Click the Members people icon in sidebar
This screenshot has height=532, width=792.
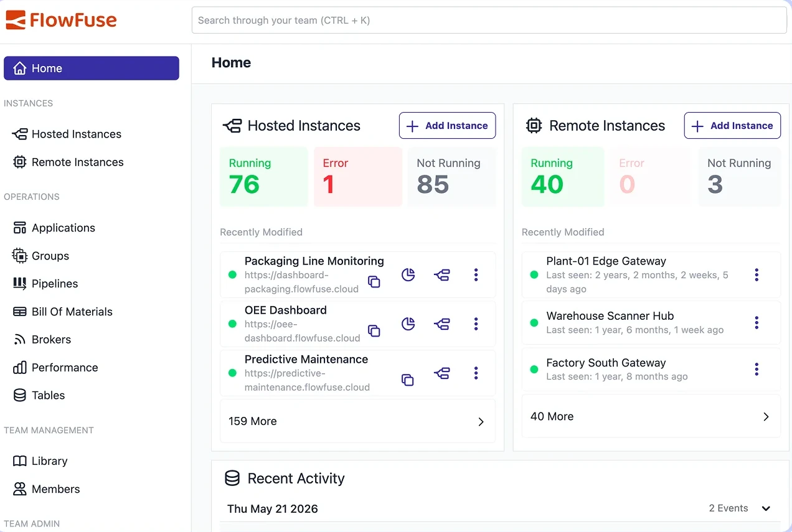tap(20, 489)
